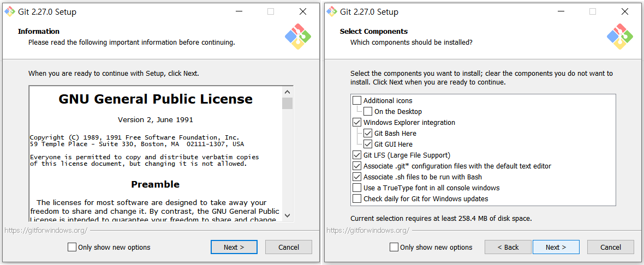Image resolution: width=644 pixels, height=265 pixels.
Task: Go Back in Select Components window
Action: pos(508,247)
